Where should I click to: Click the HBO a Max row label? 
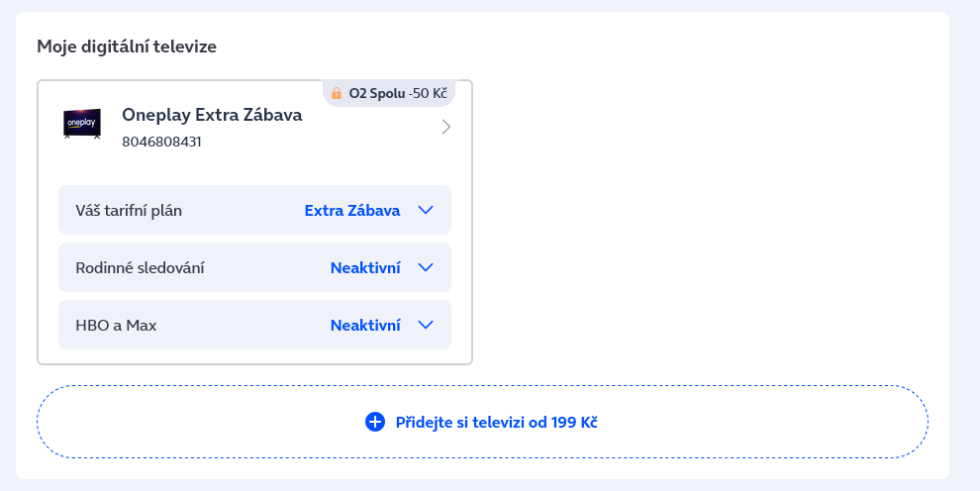coord(116,325)
